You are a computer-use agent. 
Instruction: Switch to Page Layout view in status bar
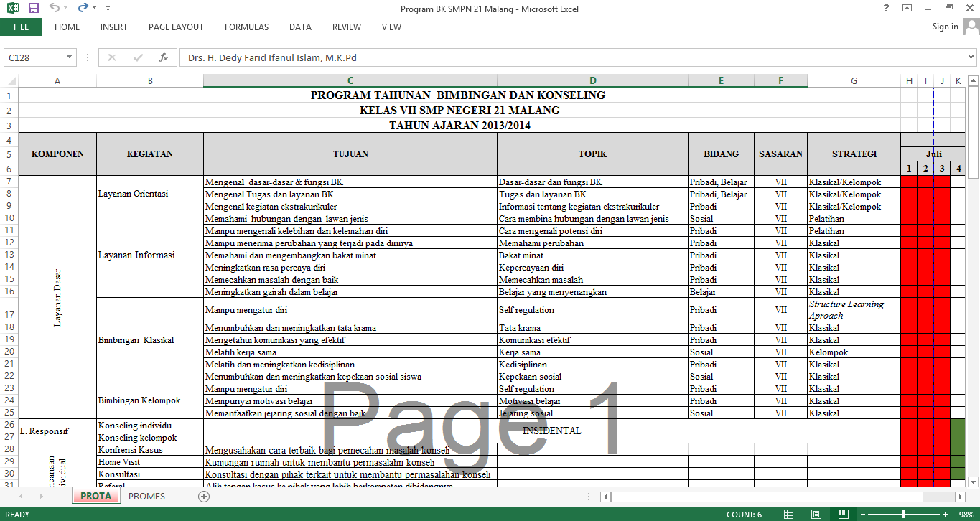pyautogui.click(x=816, y=515)
